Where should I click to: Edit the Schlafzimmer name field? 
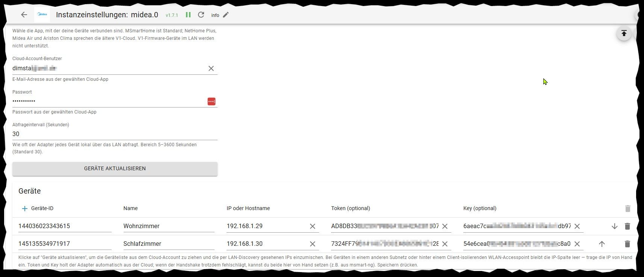[169, 244]
